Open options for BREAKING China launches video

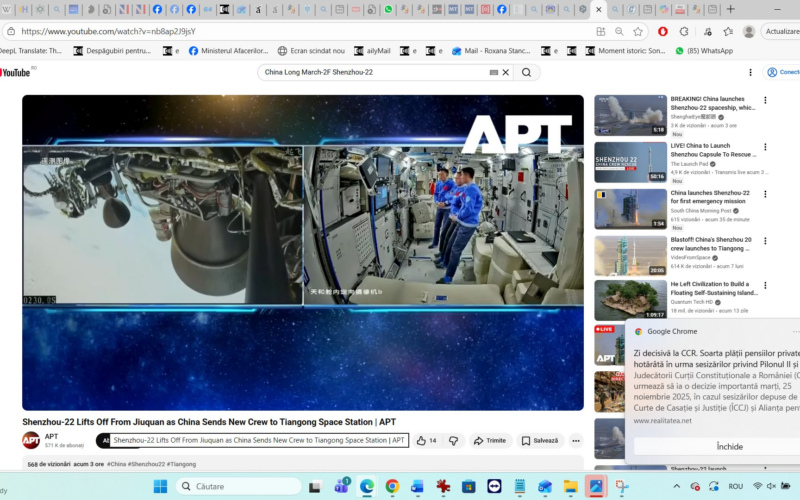click(x=765, y=100)
